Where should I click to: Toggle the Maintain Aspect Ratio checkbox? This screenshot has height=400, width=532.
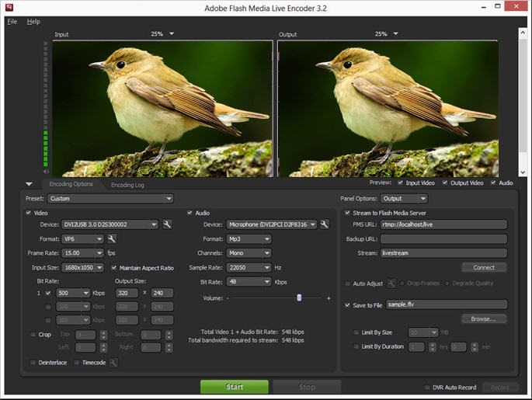coord(114,267)
